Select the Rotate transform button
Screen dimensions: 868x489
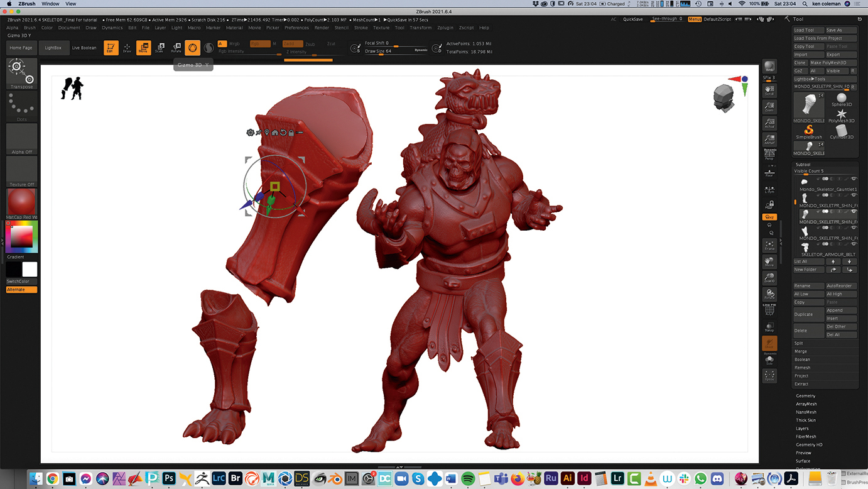[x=176, y=48]
